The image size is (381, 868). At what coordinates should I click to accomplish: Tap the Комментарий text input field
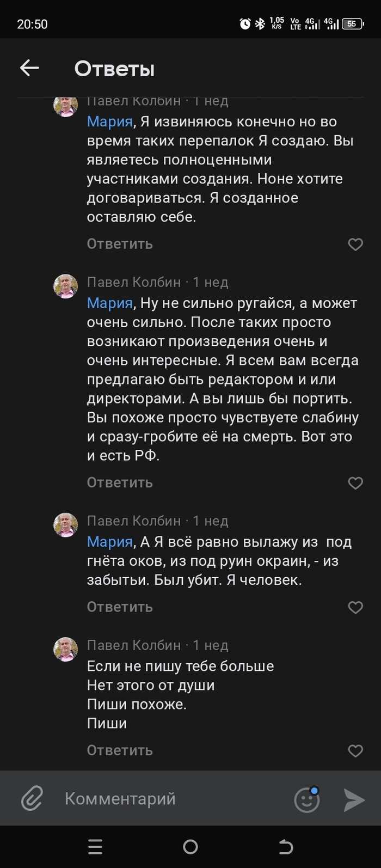(x=163, y=799)
